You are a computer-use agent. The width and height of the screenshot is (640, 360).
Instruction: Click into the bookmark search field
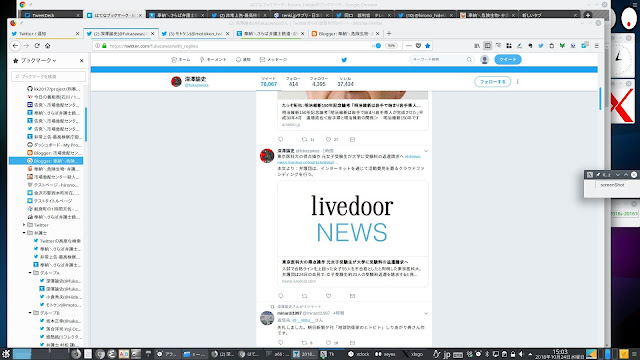point(49,76)
